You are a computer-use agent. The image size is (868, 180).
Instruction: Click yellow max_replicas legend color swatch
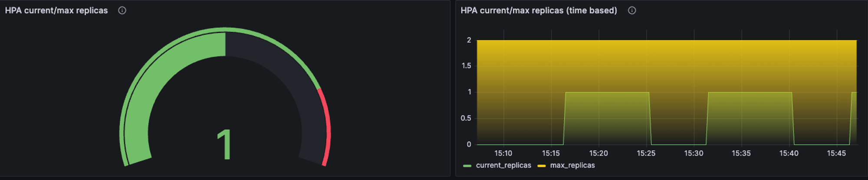(x=542, y=166)
